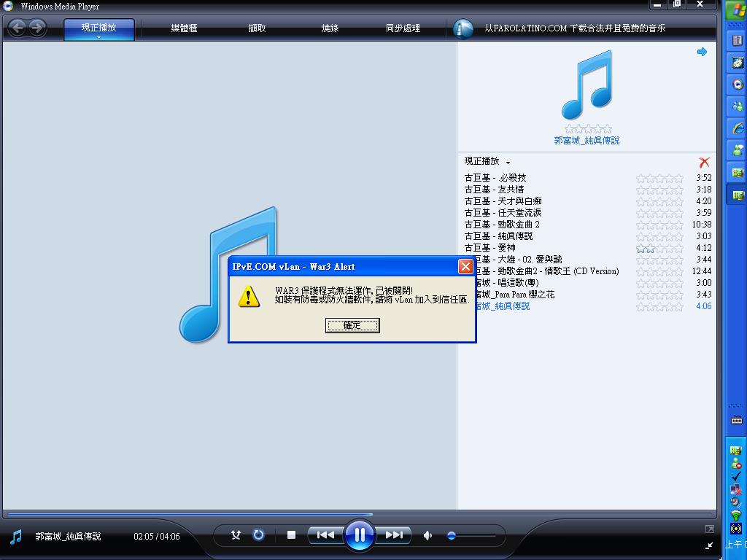The width and height of the screenshot is (747, 560).
Task: Click the 12:44 duration value
Action: pos(702,271)
